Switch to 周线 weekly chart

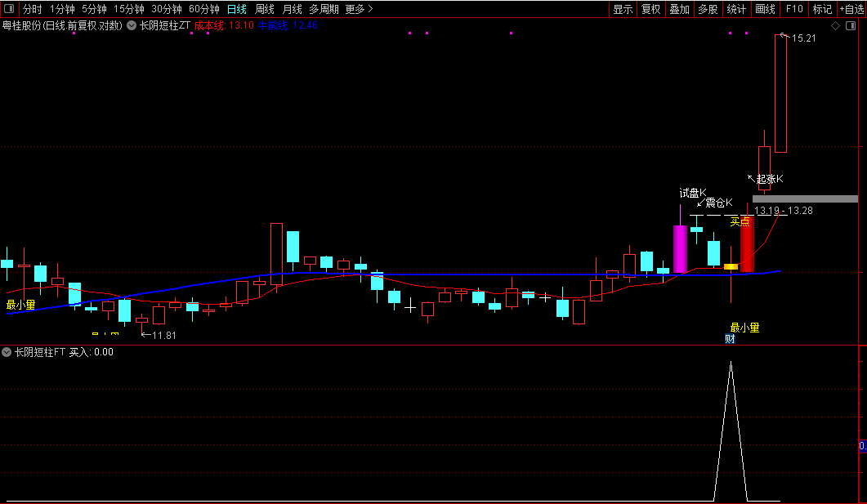pyautogui.click(x=264, y=9)
